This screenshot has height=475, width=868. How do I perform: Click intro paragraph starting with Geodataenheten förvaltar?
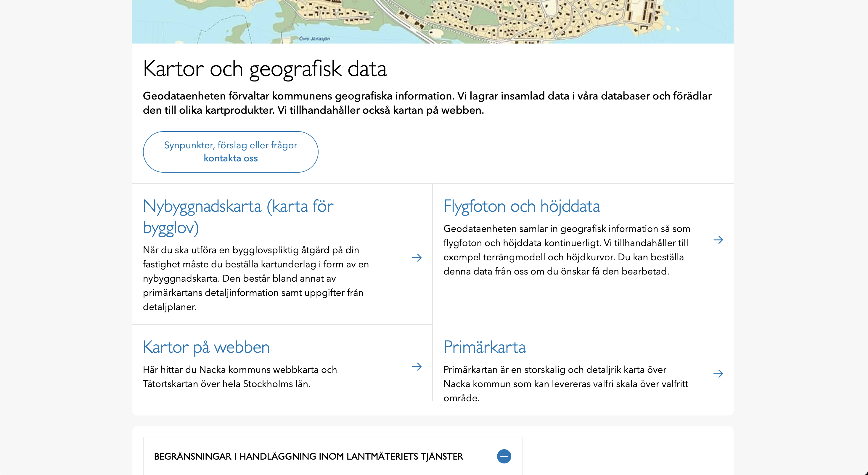point(427,103)
